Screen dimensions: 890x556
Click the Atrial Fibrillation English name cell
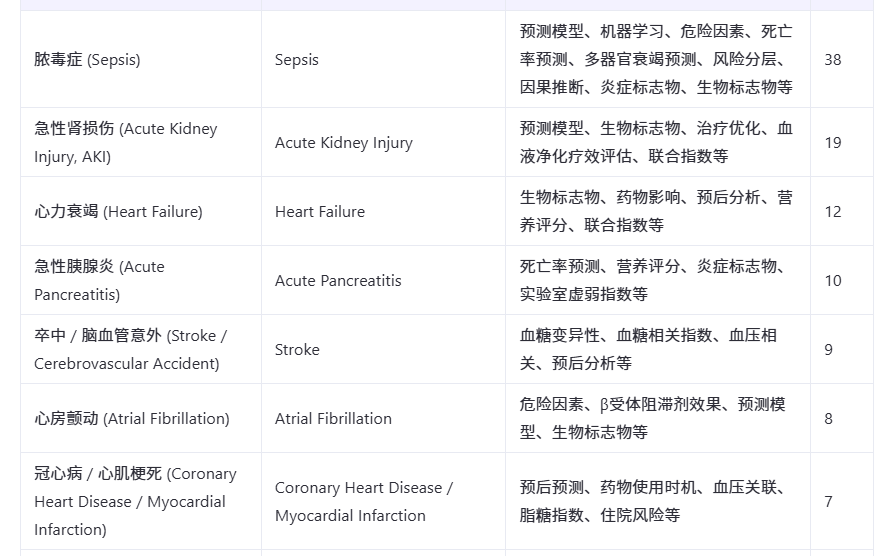click(x=383, y=419)
